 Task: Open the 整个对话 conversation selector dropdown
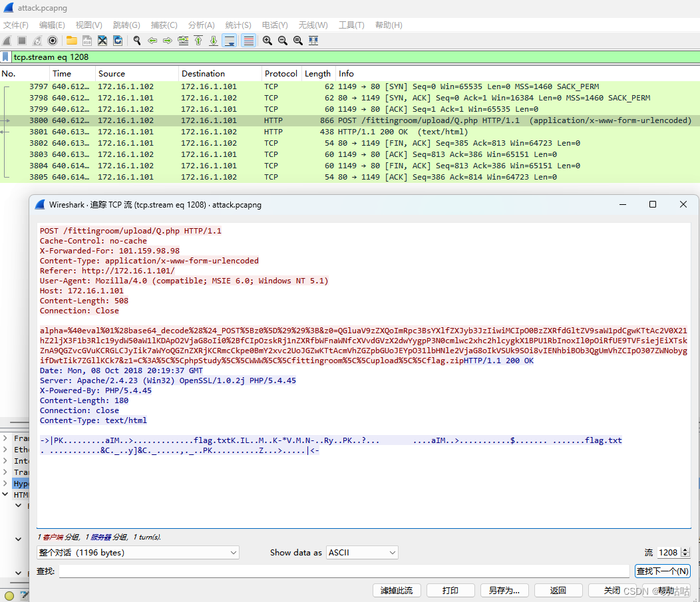(138, 552)
